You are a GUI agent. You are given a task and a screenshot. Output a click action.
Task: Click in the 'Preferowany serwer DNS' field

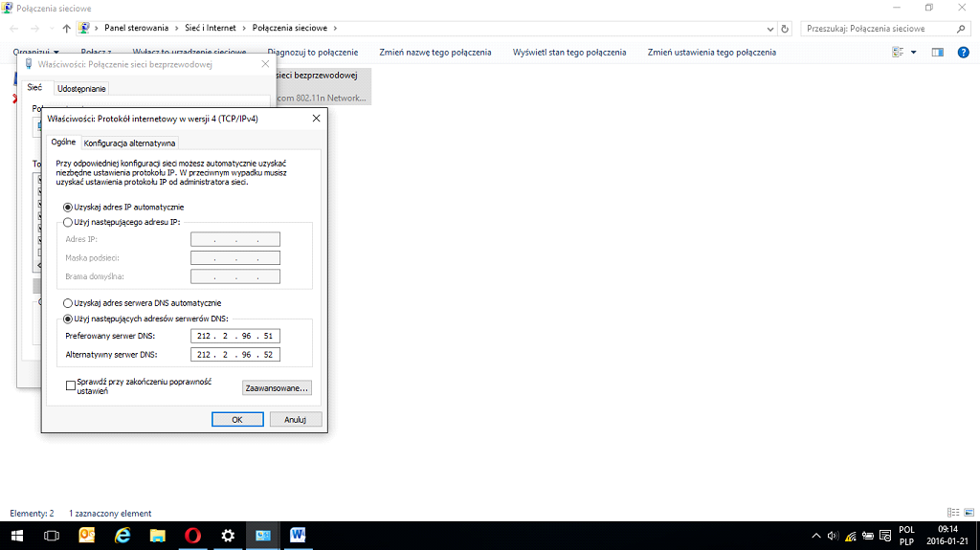(234, 337)
